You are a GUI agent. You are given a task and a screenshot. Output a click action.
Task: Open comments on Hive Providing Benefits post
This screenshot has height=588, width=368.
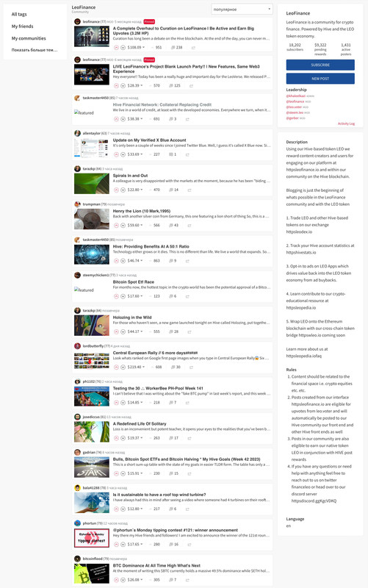point(173,261)
